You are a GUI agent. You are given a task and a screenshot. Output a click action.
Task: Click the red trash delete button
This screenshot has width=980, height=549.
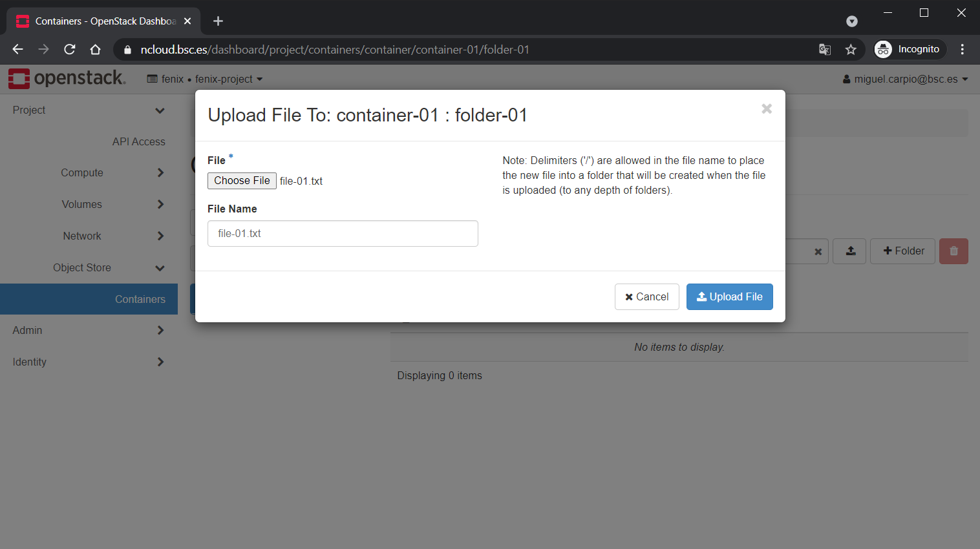953,251
